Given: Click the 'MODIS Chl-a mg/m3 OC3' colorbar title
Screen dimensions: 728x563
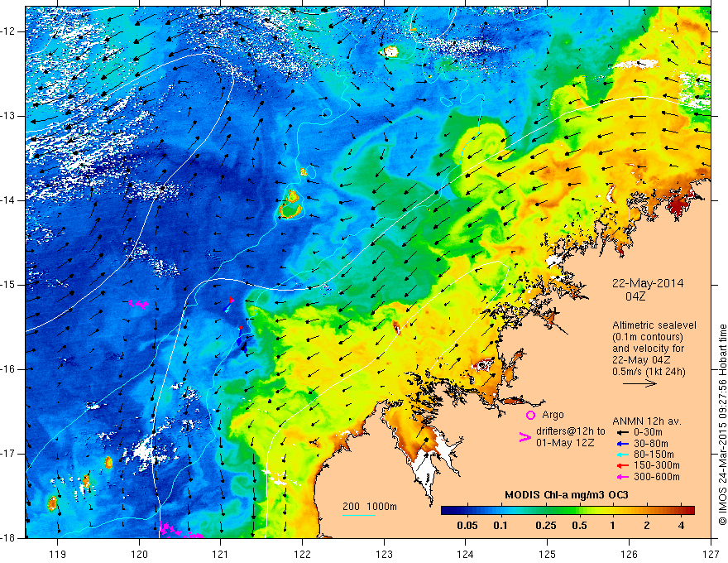Looking at the screenshot, I should (x=567, y=495).
